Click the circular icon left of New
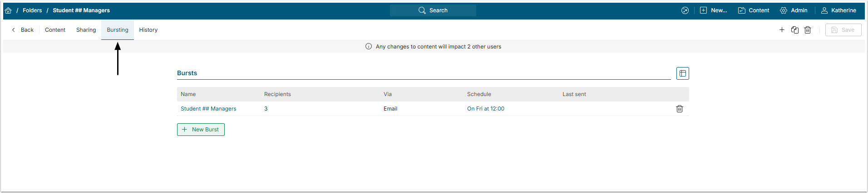868x193 pixels. (x=685, y=10)
